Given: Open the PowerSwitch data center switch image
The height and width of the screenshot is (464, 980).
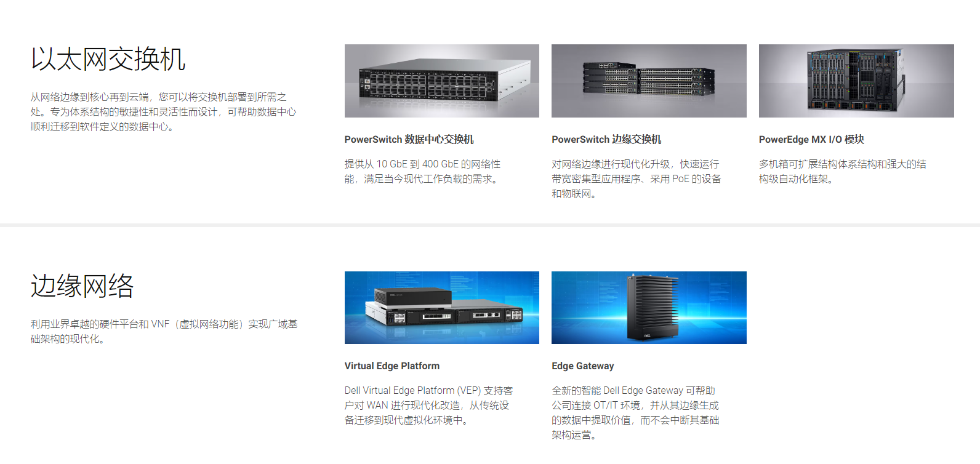Looking at the screenshot, I should click(x=441, y=81).
